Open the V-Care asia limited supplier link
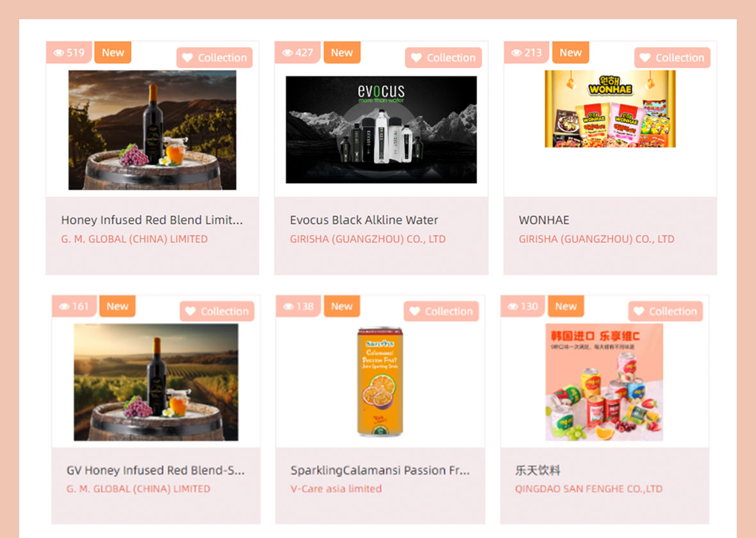 [336, 489]
